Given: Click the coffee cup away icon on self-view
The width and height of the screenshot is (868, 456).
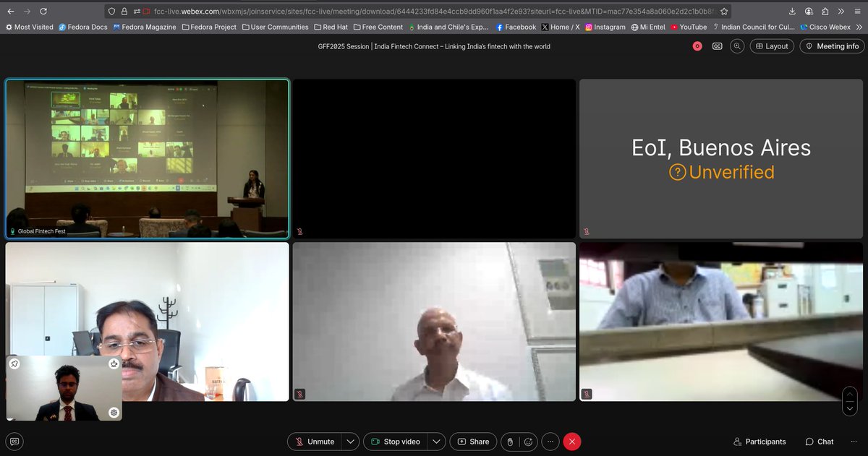Looking at the screenshot, I should point(114,364).
